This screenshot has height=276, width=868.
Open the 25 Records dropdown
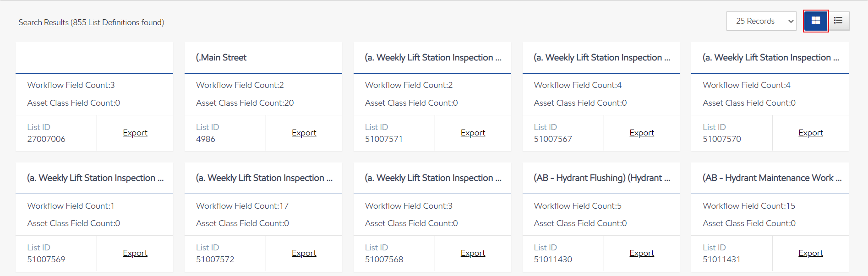761,21
